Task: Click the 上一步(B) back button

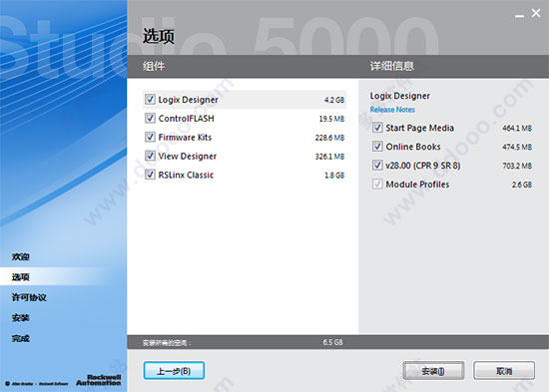Action: pyautogui.click(x=174, y=371)
